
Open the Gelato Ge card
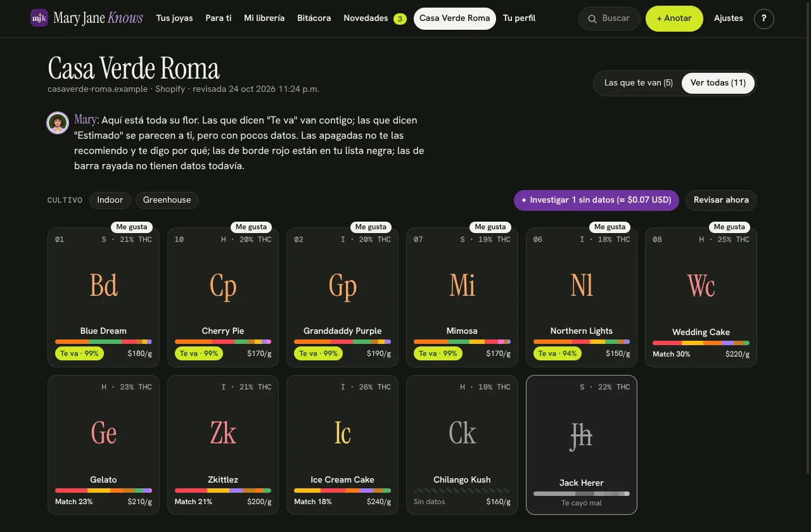[x=103, y=445]
